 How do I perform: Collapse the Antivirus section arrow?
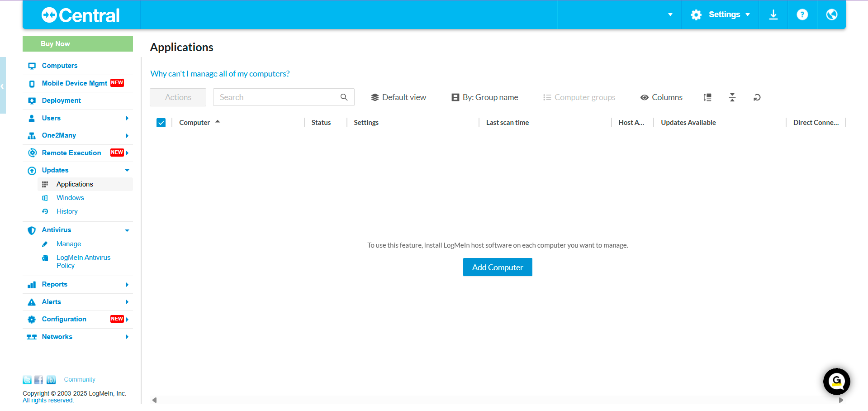click(127, 230)
